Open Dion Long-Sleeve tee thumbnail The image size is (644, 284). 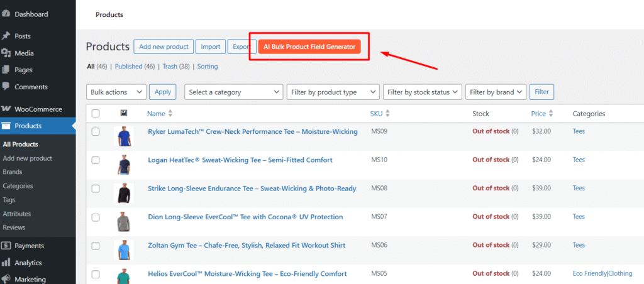tap(124, 222)
